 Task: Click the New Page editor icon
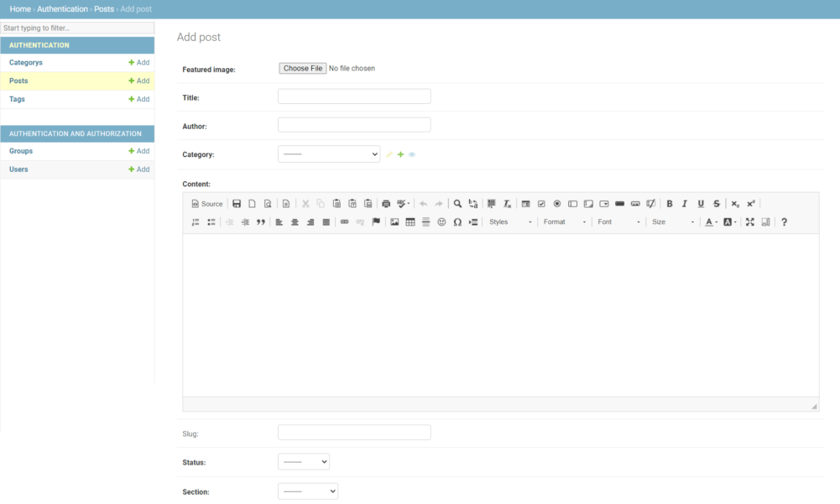point(252,204)
